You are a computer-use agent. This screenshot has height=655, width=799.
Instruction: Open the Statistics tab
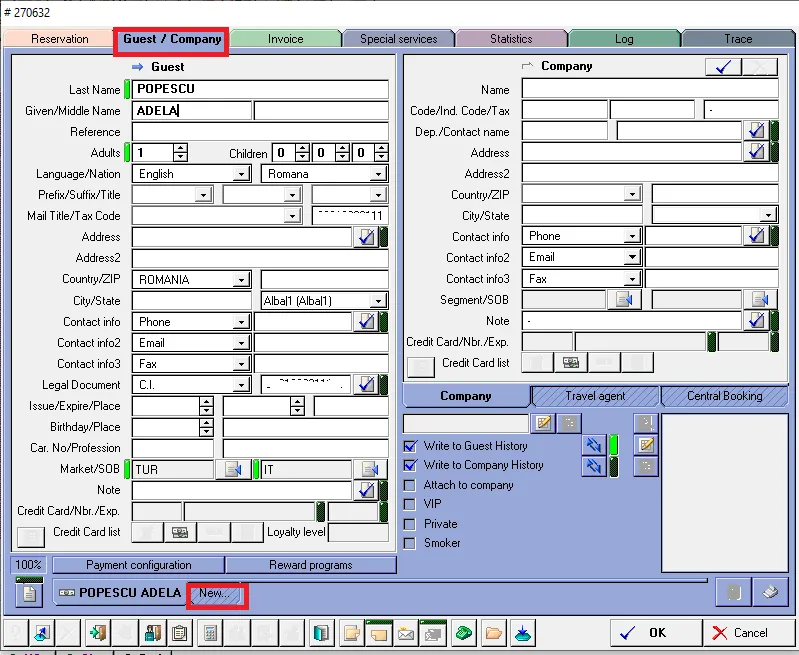[x=511, y=39]
